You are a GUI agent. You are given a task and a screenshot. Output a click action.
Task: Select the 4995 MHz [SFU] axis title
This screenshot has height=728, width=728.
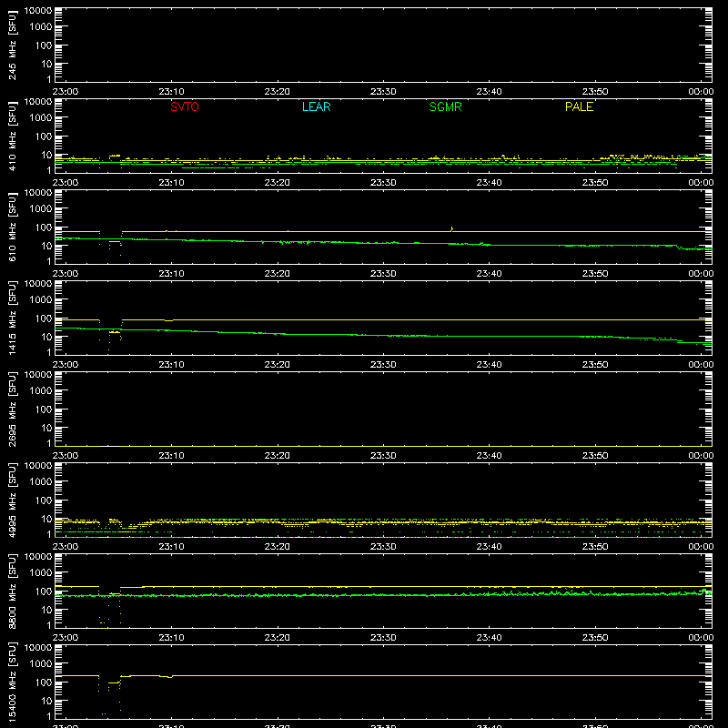12,500
